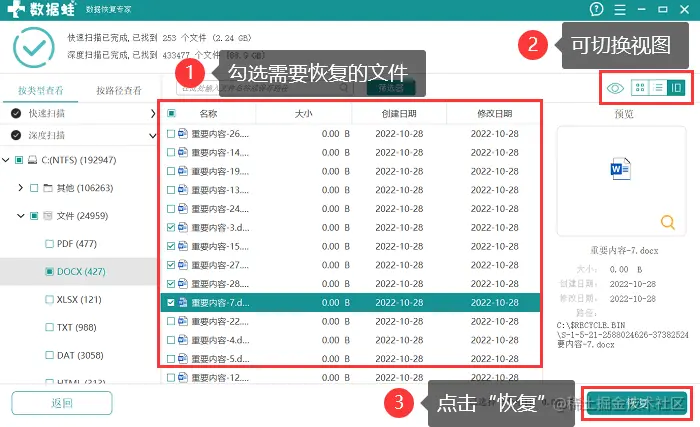Screen dimensions: 700x427
Task: Uncheck the box for 重要内容-3.d
Action: coord(171,227)
